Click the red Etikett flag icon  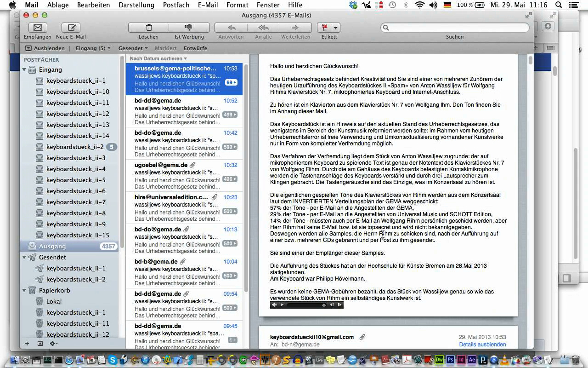tap(324, 28)
